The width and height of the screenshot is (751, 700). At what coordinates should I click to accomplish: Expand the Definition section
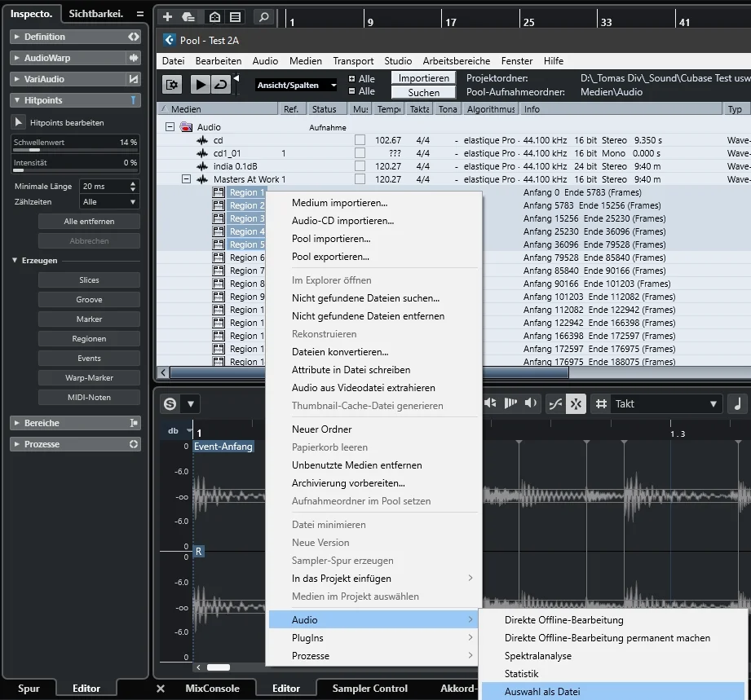[x=17, y=37]
